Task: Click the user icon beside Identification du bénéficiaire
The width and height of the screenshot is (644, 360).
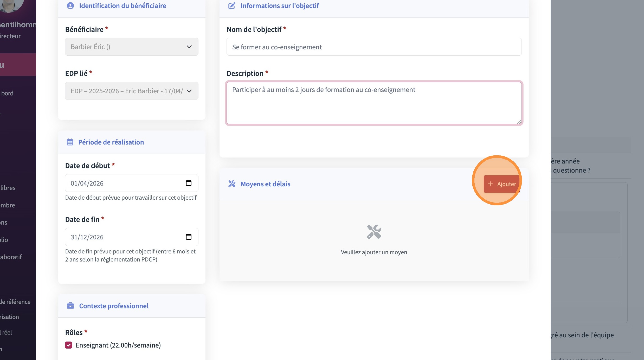Action: (70, 6)
